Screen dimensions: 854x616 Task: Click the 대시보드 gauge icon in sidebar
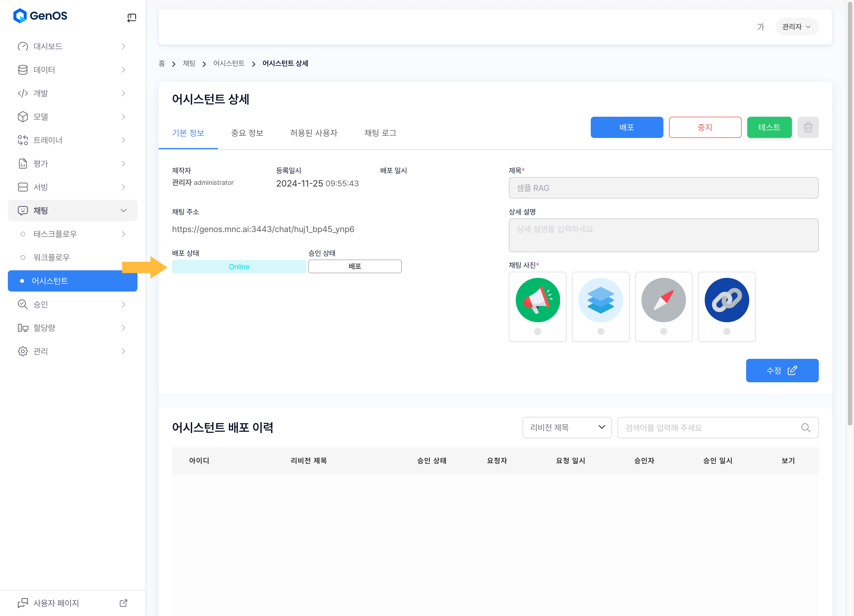(23, 46)
